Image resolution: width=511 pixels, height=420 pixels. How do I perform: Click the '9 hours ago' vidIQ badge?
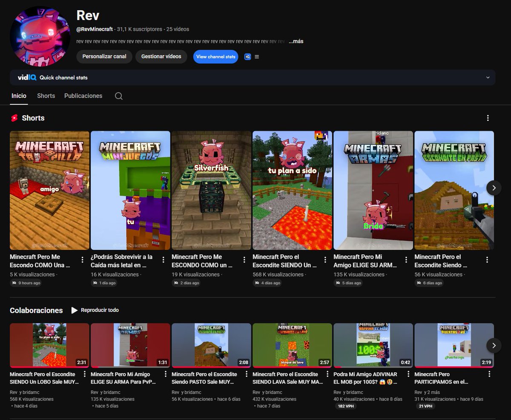[x=26, y=283]
